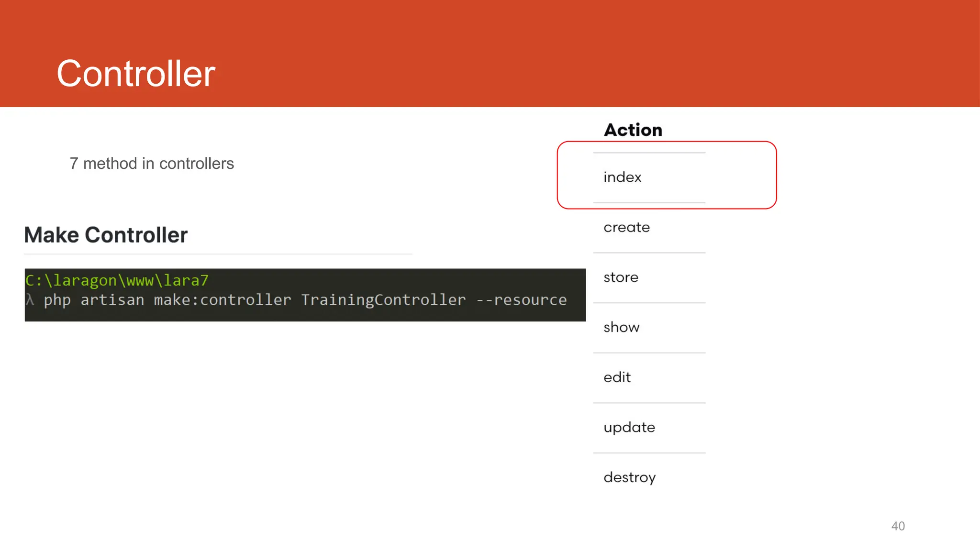This screenshot has height=551, width=980.
Task: Select the create action row
Action: pos(626,227)
